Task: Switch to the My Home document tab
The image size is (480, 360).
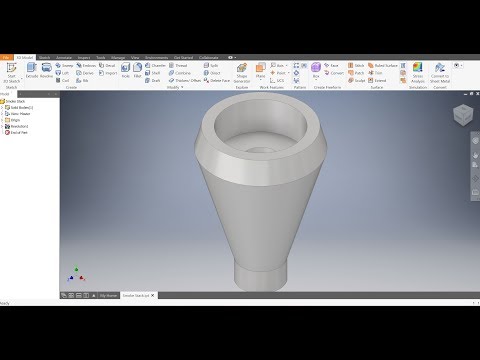Action: tap(108, 296)
